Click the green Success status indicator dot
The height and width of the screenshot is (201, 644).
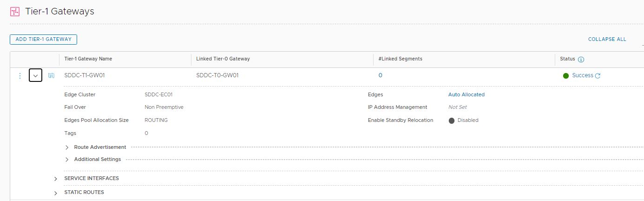tap(566, 76)
